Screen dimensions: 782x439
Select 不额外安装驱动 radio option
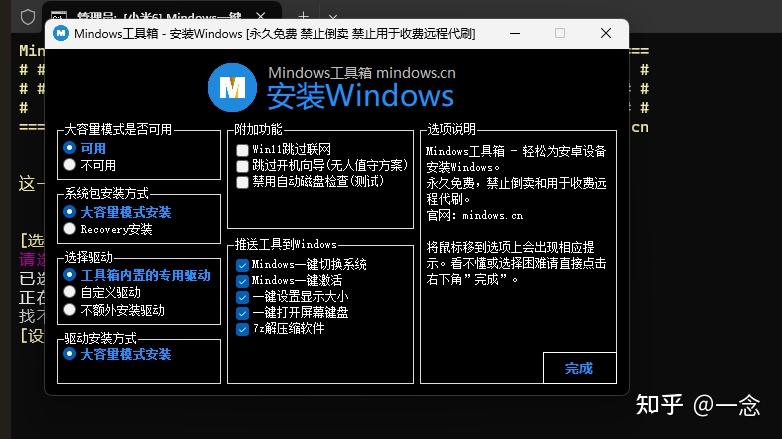[114, 310]
